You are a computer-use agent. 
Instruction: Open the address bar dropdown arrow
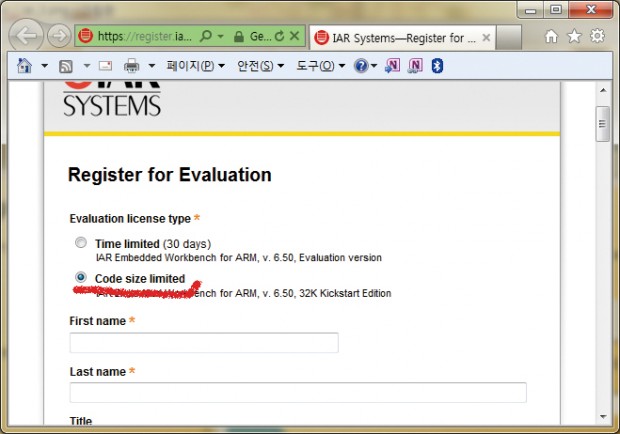[221, 36]
